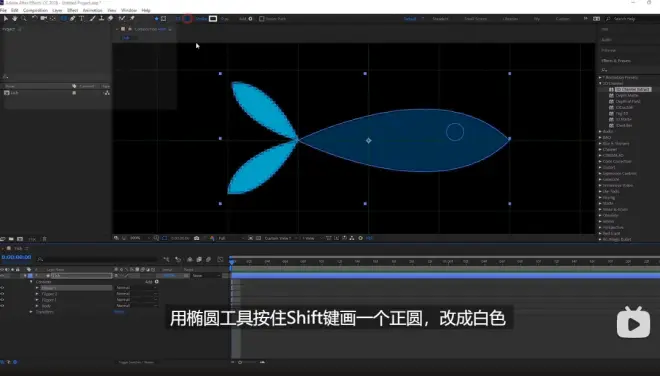
Task: Open the Composition menu
Action: [35, 10]
